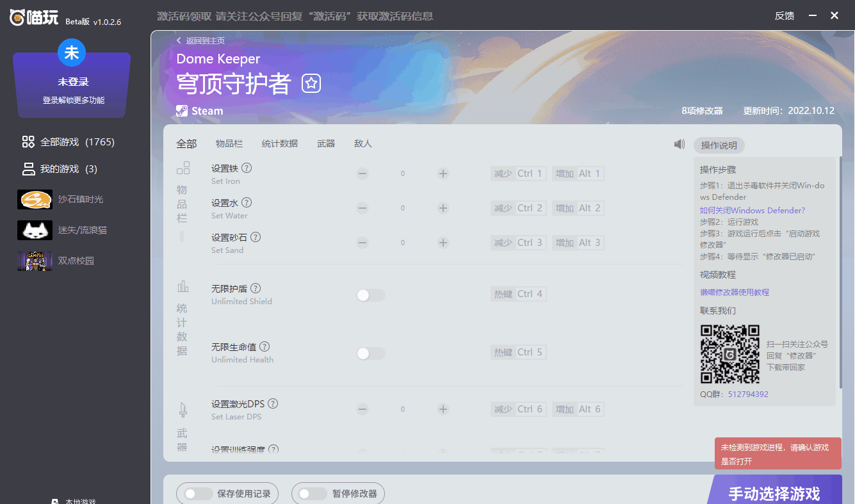Screen dimensions: 855x504
Task: Click the 统计数据 bar chart icon
Action: pyautogui.click(x=183, y=286)
